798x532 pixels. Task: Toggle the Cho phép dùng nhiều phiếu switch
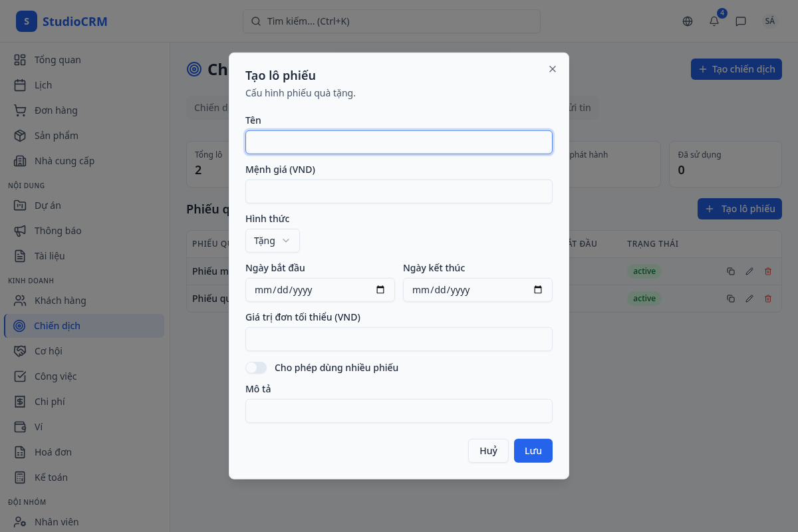click(256, 368)
